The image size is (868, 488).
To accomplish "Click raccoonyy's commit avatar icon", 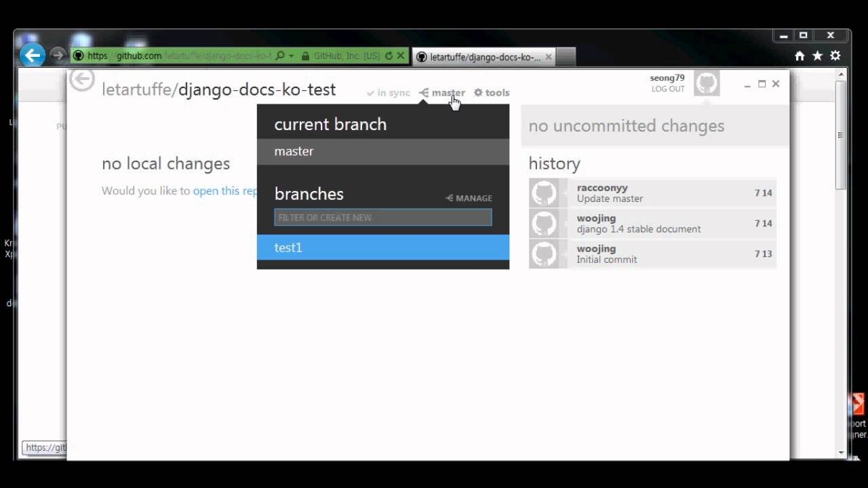I will 544,192.
